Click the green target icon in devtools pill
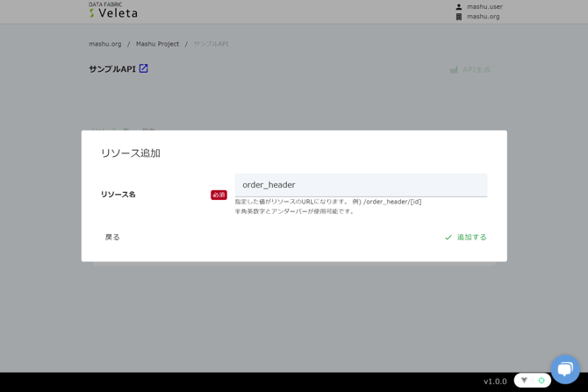Screen dimensions: 588x392 pyautogui.click(x=541, y=381)
